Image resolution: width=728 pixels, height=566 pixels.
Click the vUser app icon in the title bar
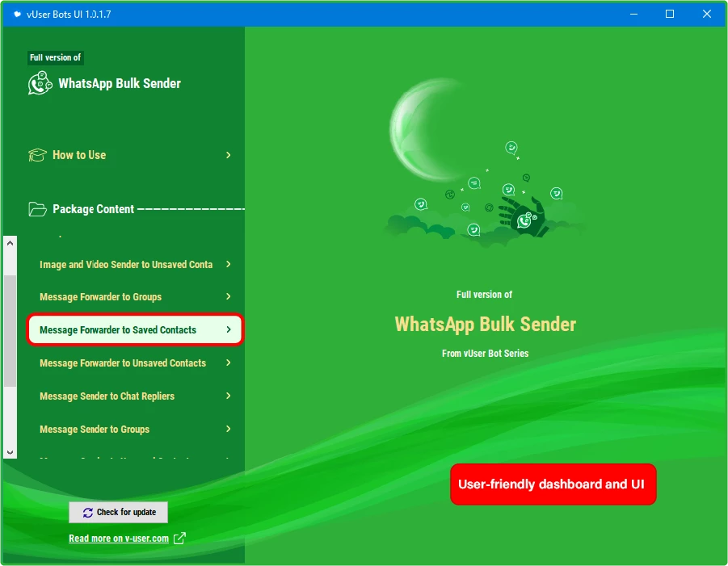click(17, 15)
